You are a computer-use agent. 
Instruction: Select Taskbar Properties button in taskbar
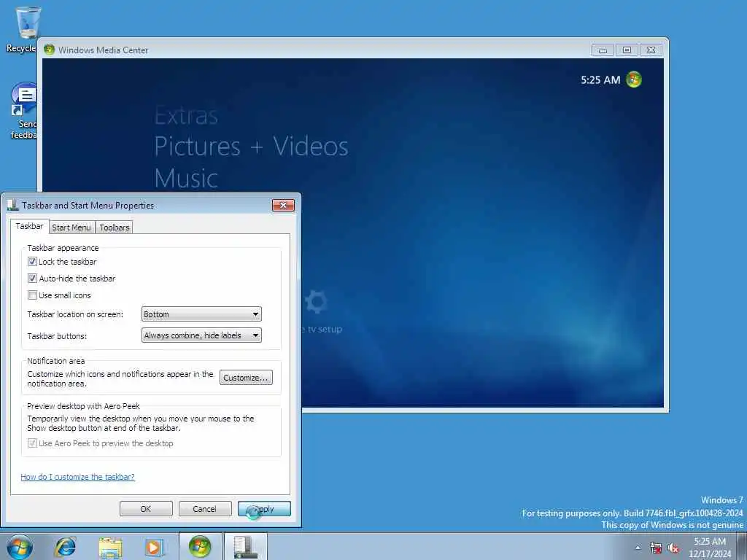tap(245, 546)
